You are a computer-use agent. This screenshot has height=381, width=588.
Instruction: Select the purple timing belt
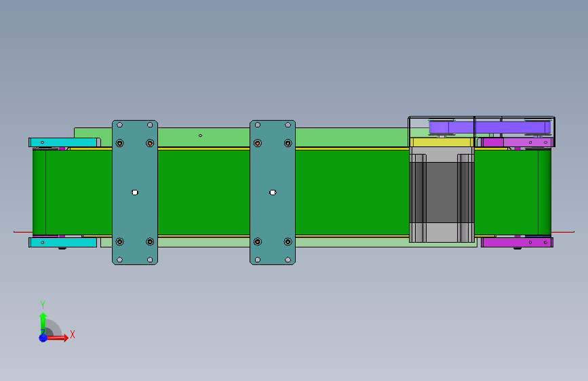[490, 127]
